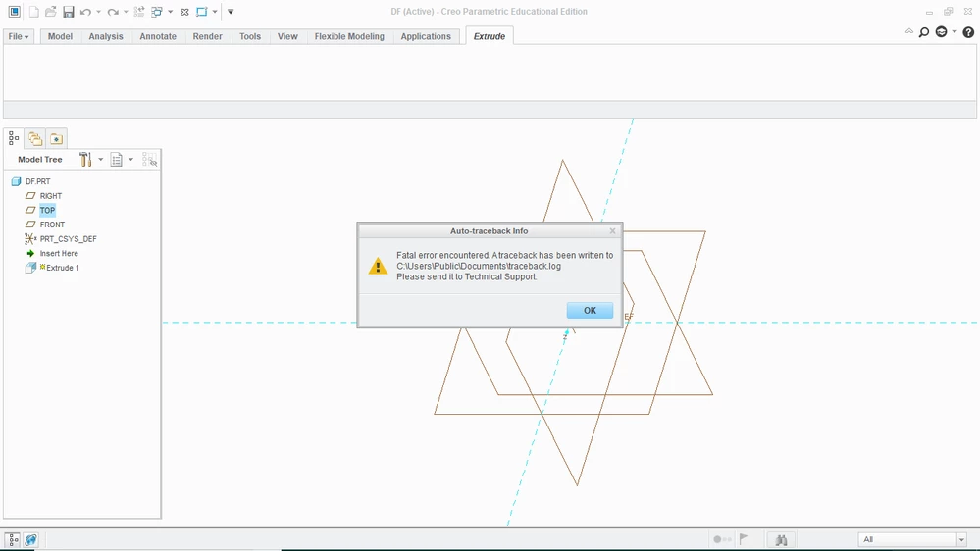Toggle the navigator display in status bar

(x=13, y=540)
